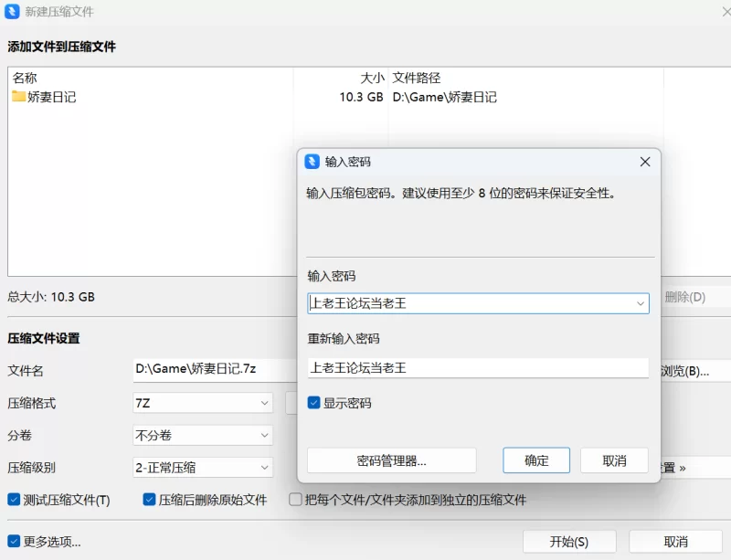Click the 确定 button
The height and width of the screenshot is (560, 731).
click(x=536, y=460)
